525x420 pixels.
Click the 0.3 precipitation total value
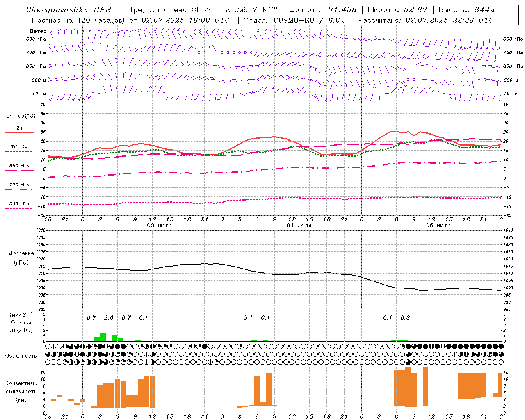click(405, 318)
